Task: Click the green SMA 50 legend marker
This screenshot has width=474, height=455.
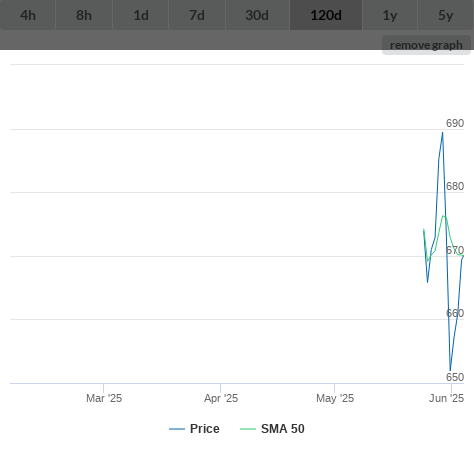Action: pyautogui.click(x=248, y=429)
